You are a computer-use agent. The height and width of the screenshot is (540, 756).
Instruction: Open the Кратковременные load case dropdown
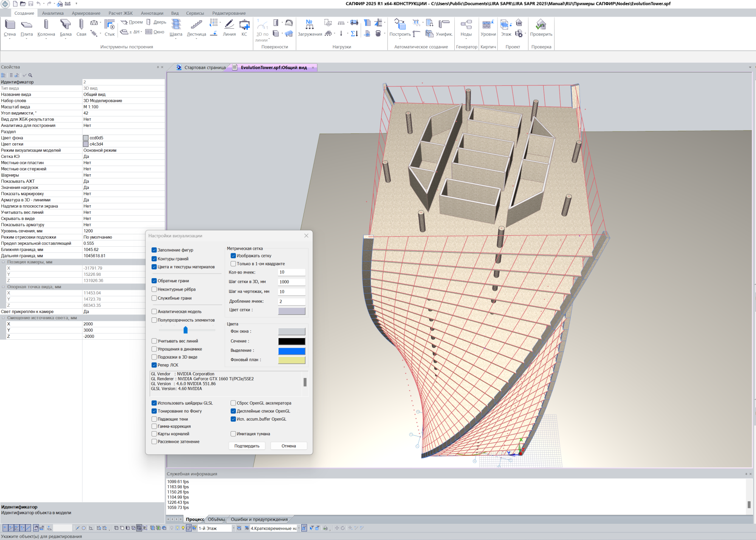299,528
